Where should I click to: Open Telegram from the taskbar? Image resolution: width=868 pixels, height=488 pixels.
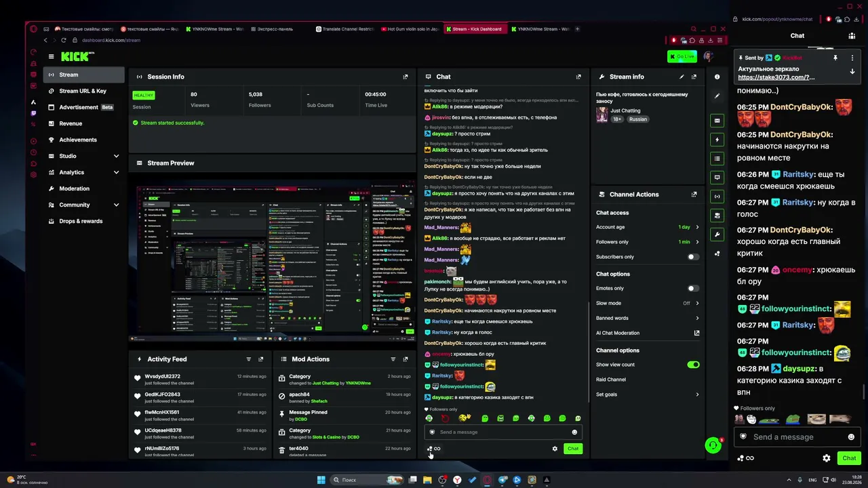pyautogui.click(x=502, y=480)
